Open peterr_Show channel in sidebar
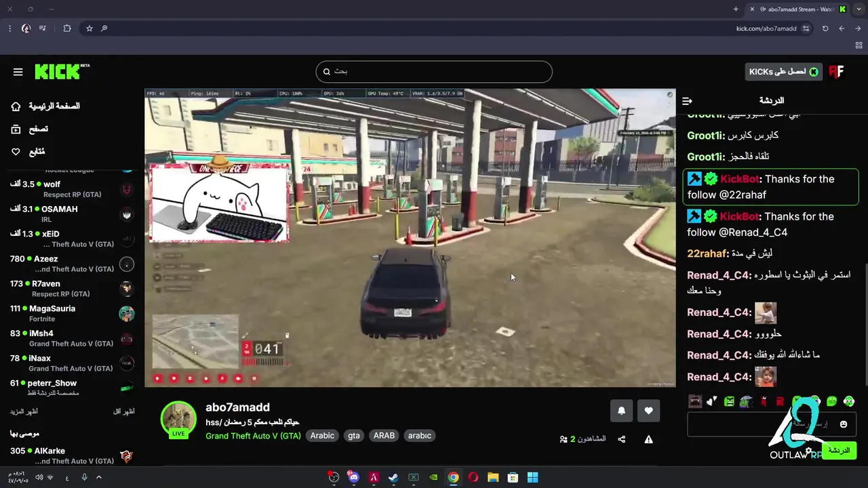Screen dimensions: 868x488 pyautogui.click(x=71, y=388)
